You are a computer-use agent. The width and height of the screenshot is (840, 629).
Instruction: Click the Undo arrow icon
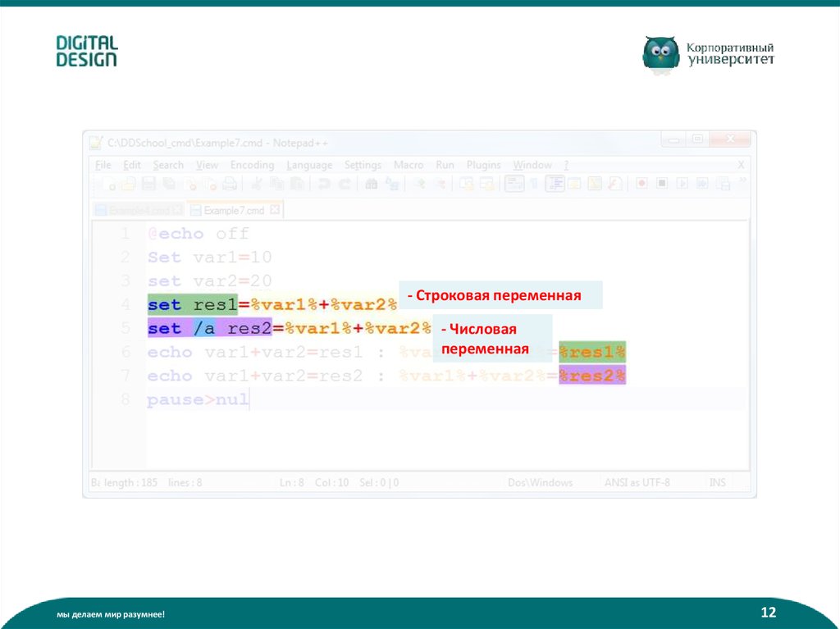324,185
